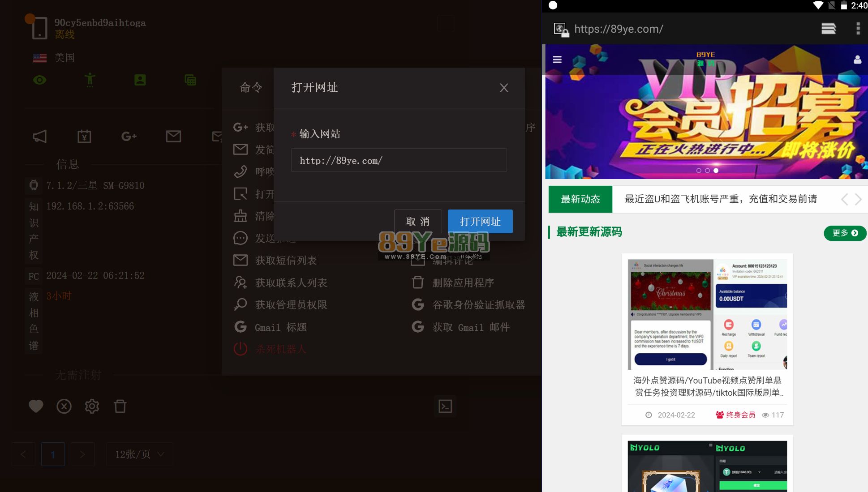Click the yen calendar icon
This screenshot has height=492, width=868.
point(84,136)
